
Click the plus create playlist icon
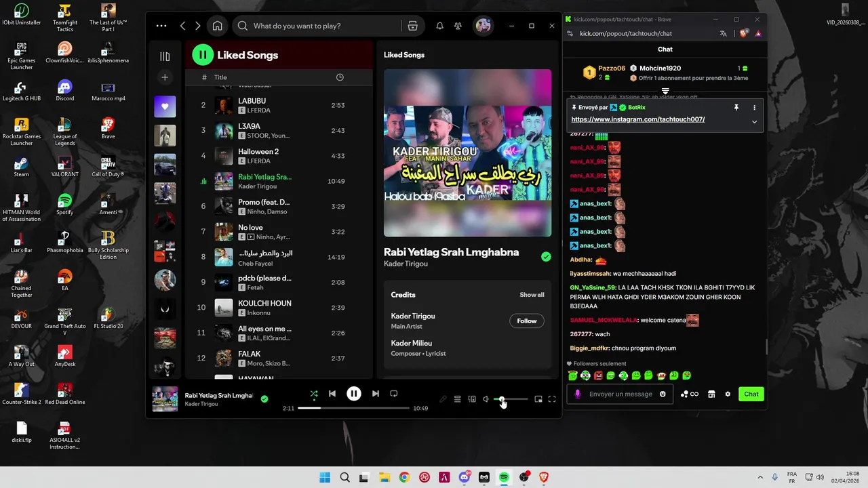165,77
